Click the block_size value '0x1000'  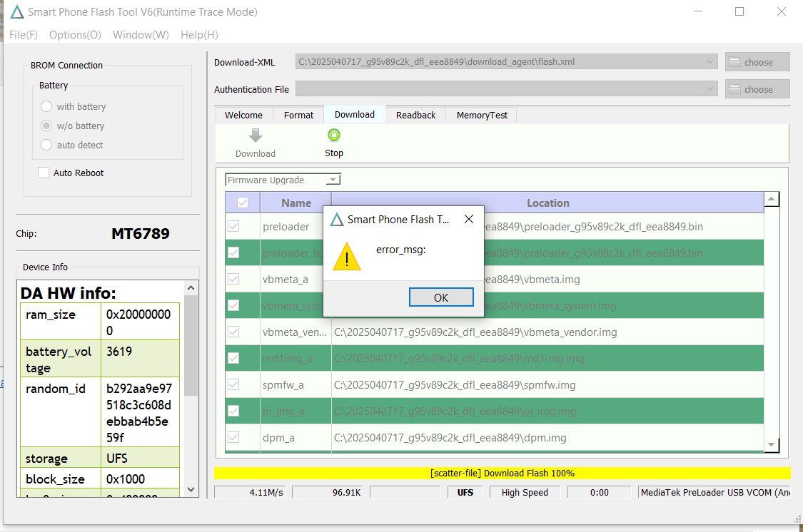[126, 479]
